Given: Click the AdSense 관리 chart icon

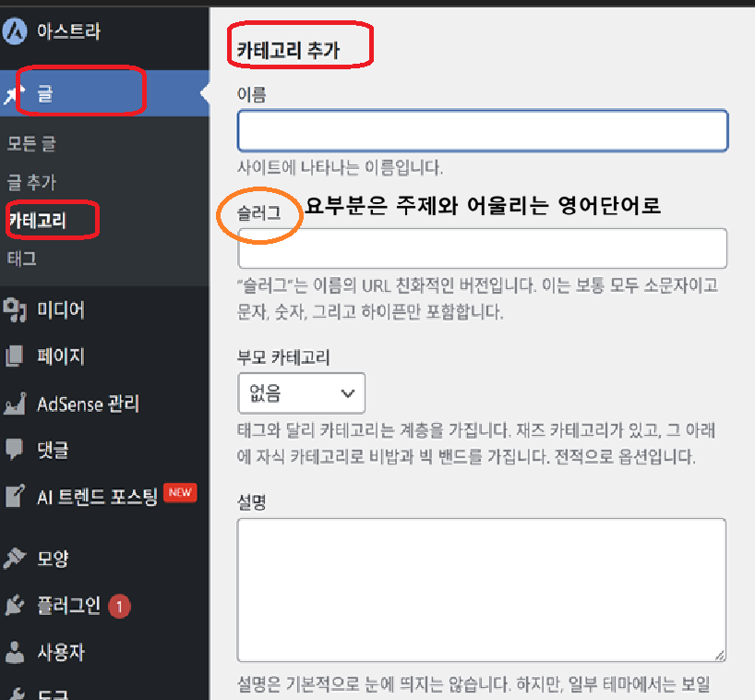Looking at the screenshot, I should coord(15,404).
